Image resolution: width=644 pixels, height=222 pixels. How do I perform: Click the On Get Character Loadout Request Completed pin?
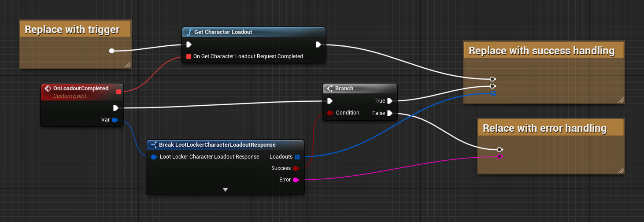[x=189, y=56]
